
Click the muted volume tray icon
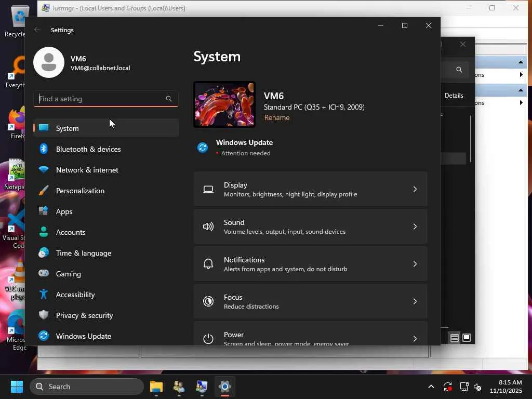pos(477,387)
